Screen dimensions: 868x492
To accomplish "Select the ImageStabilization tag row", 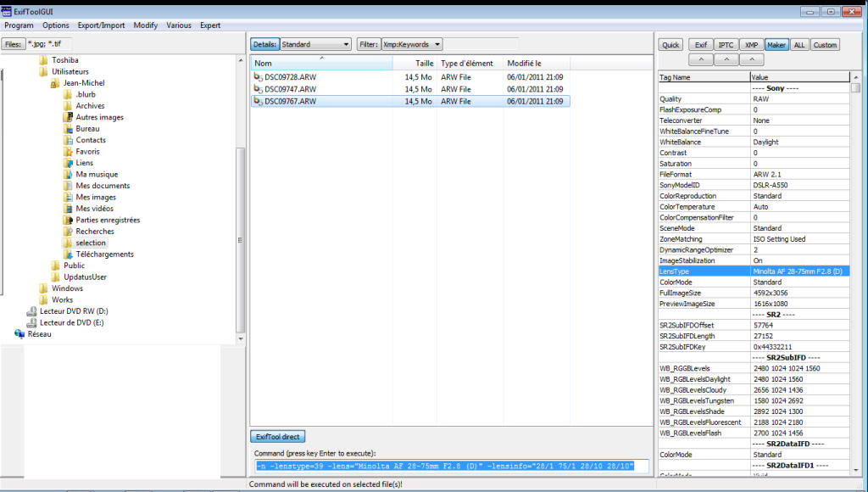I will pos(754,260).
